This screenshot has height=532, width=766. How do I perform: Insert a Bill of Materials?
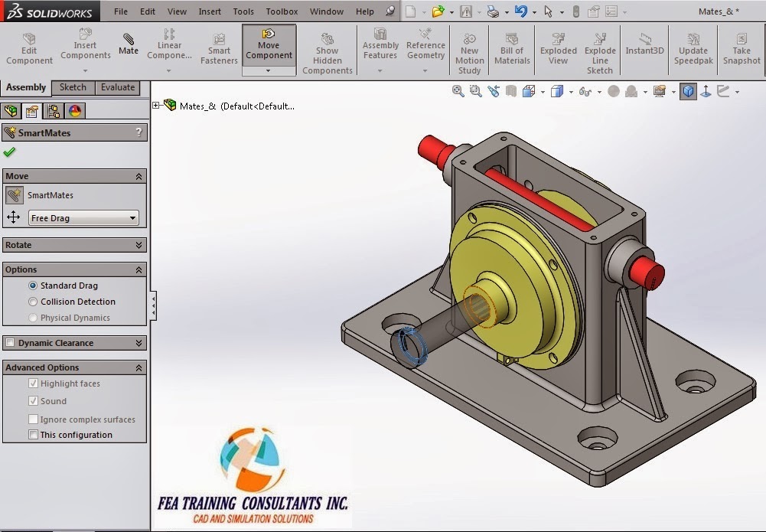click(x=512, y=49)
